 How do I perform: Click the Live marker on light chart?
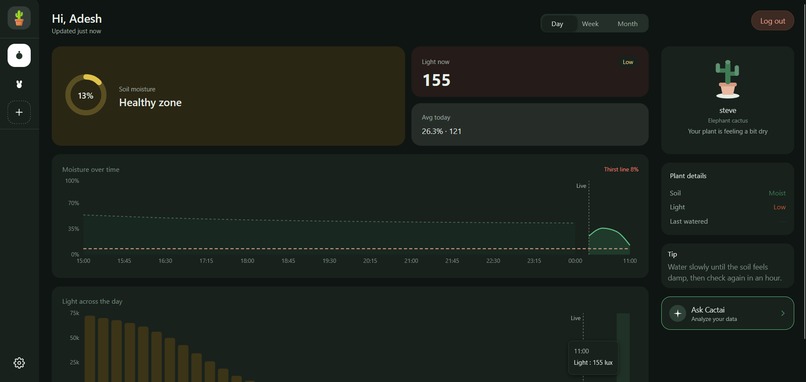pos(576,318)
